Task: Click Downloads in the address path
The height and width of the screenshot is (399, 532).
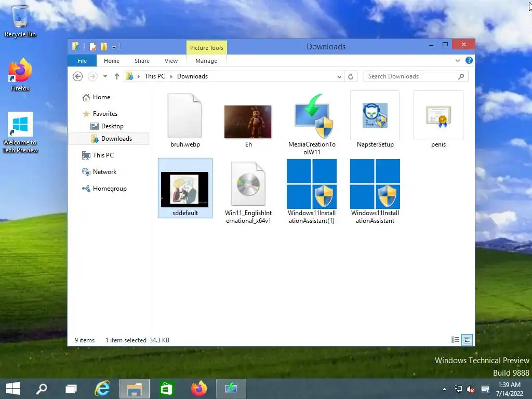Action: point(192,76)
